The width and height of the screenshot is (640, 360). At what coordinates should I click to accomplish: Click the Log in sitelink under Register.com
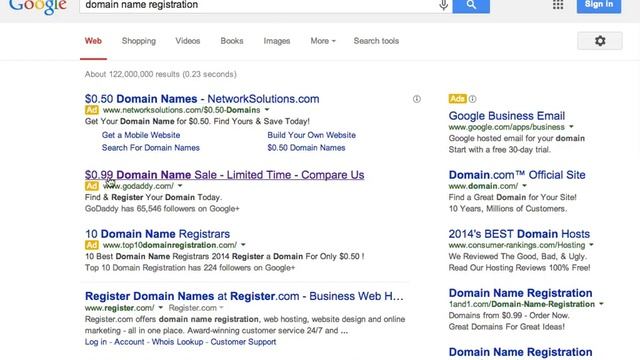tap(96, 342)
